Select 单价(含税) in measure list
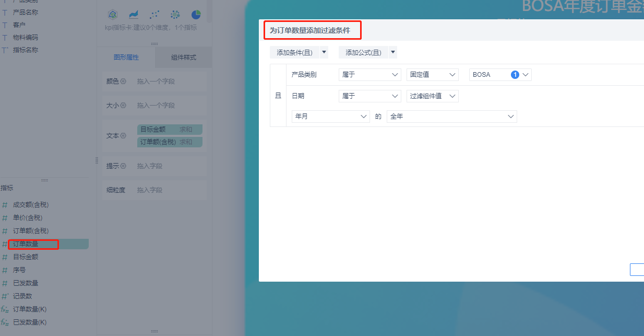Image resolution: width=644 pixels, height=336 pixels. (28, 218)
